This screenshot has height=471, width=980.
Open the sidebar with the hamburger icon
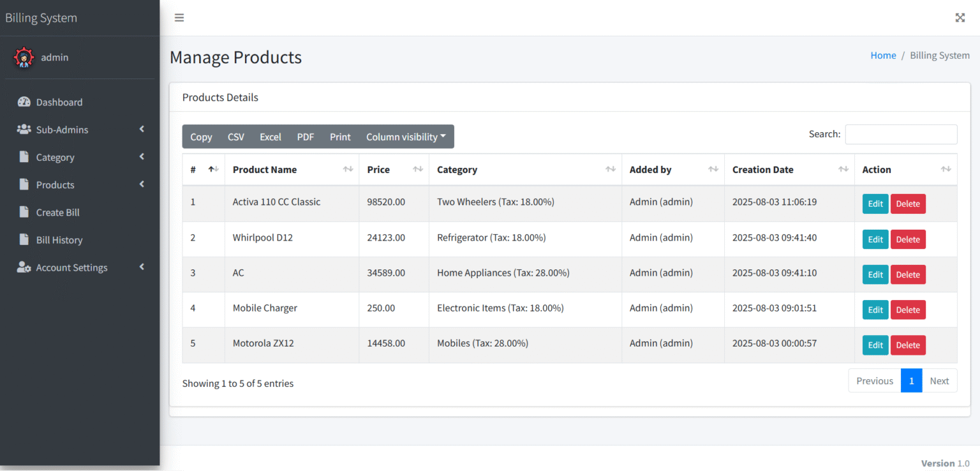tap(179, 17)
